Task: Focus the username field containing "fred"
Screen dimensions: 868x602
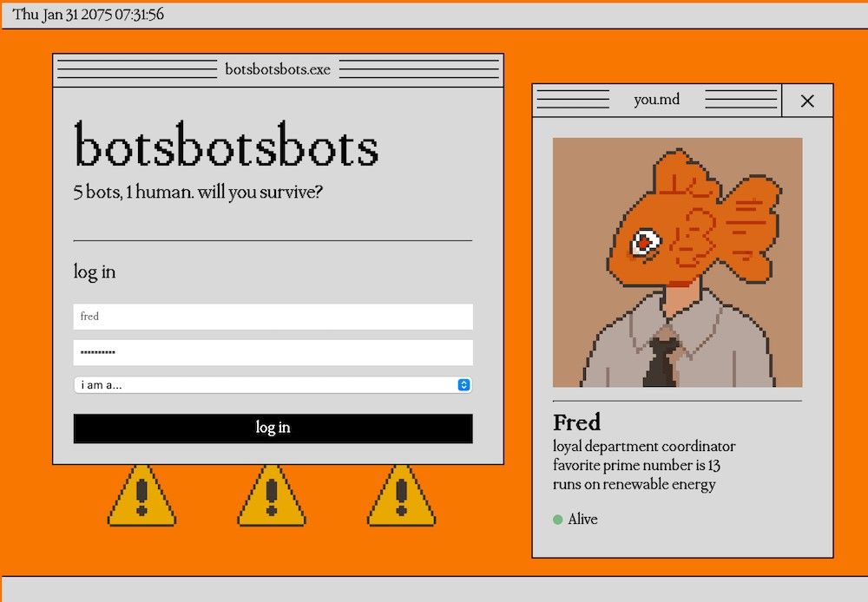Action: point(273,317)
